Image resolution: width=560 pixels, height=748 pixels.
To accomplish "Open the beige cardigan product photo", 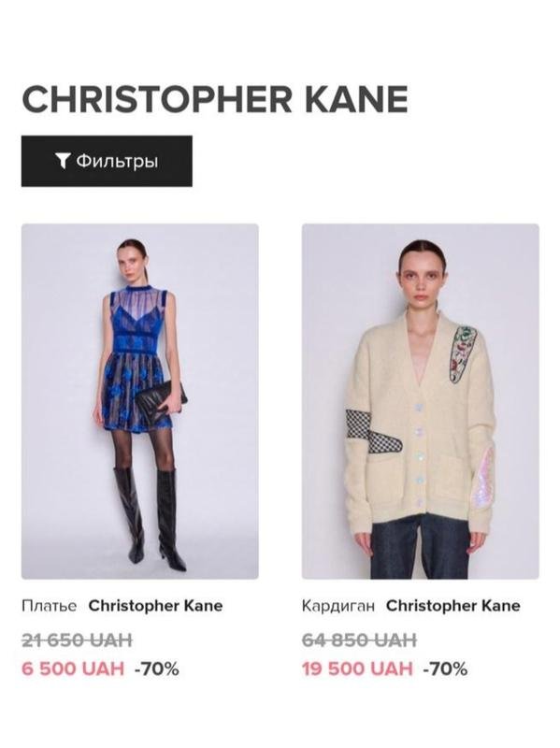I will [x=421, y=401].
